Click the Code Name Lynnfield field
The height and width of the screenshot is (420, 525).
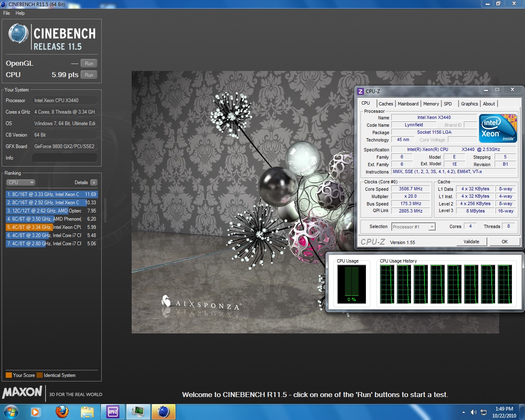coord(414,125)
